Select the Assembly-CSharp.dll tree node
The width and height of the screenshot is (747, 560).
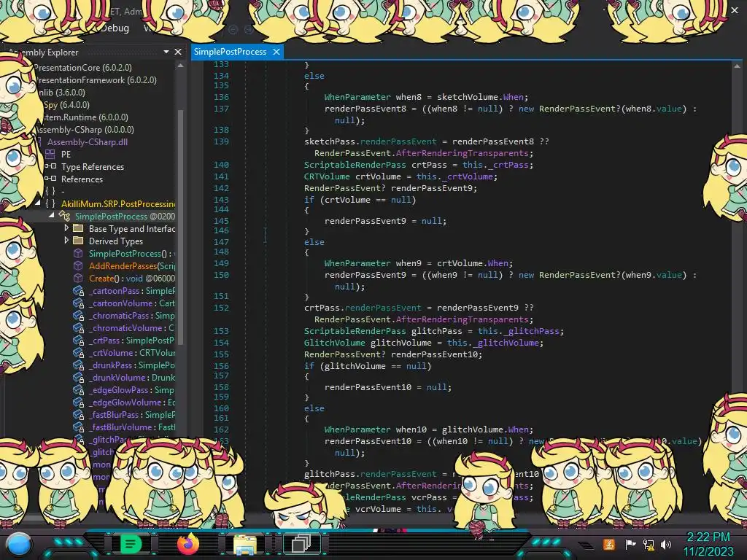tap(88, 142)
